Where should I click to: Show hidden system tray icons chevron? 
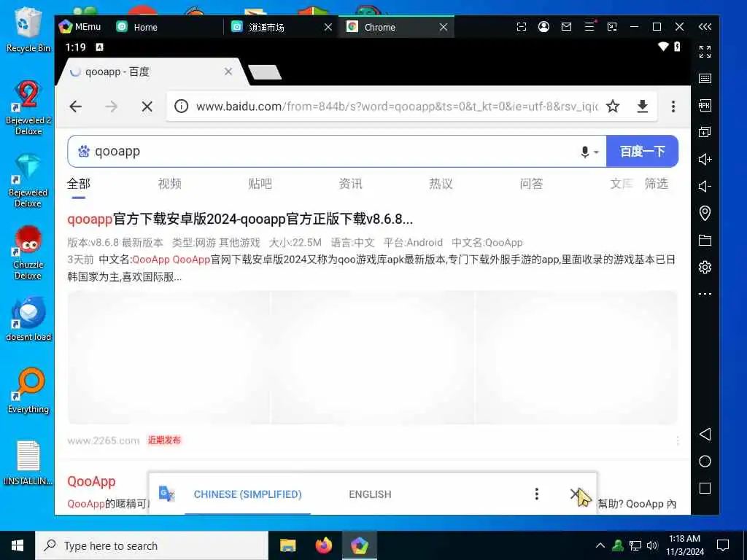tap(600, 545)
